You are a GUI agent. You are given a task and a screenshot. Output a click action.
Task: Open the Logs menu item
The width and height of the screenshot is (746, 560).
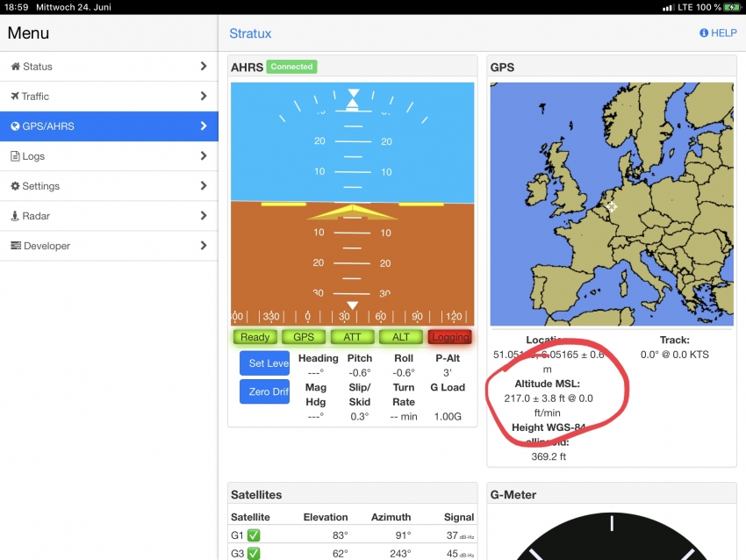(x=109, y=156)
